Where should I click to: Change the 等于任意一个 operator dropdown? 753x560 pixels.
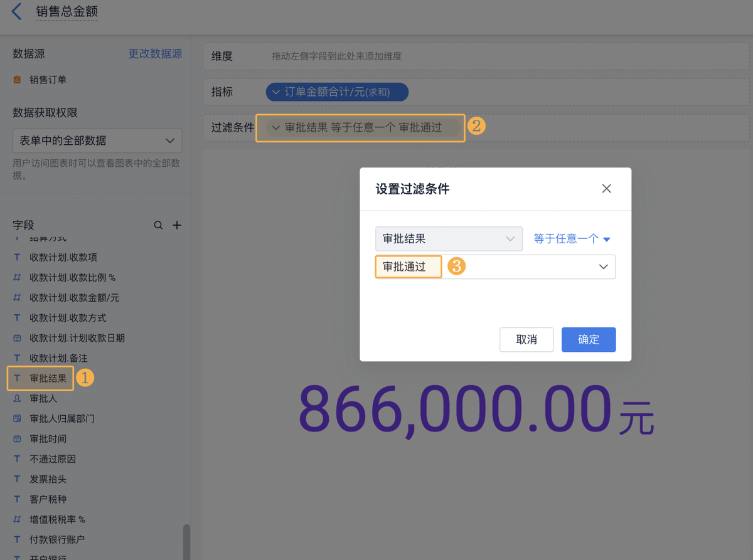[572, 239]
